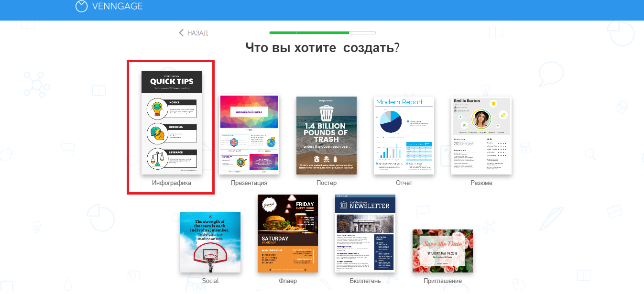Open the Emilie Burton resume thumbnail

481,135
